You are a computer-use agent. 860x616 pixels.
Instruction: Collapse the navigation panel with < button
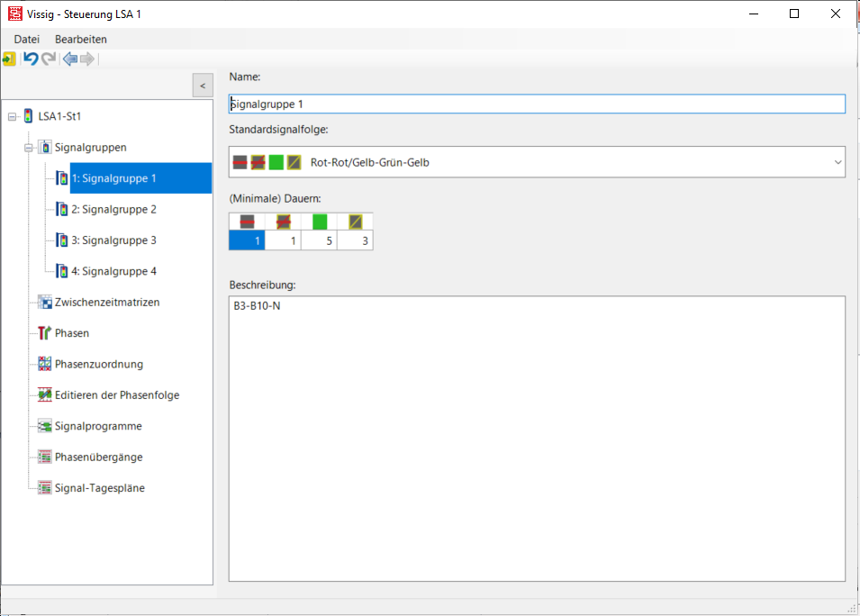click(203, 86)
